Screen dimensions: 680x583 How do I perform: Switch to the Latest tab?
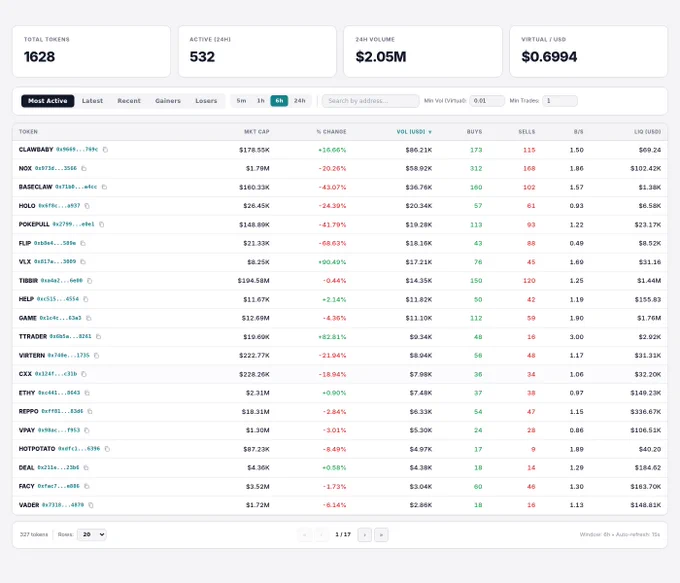(x=92, y=101)
